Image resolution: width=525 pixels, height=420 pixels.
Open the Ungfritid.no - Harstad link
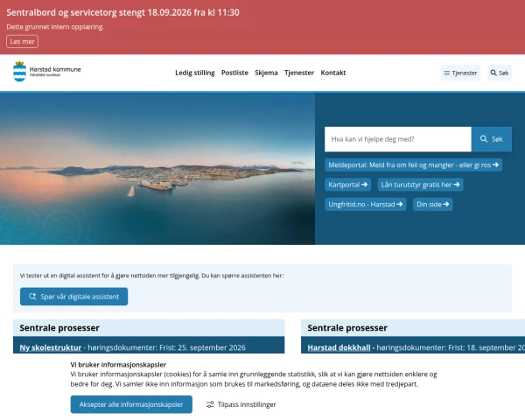tap(365, 204)
